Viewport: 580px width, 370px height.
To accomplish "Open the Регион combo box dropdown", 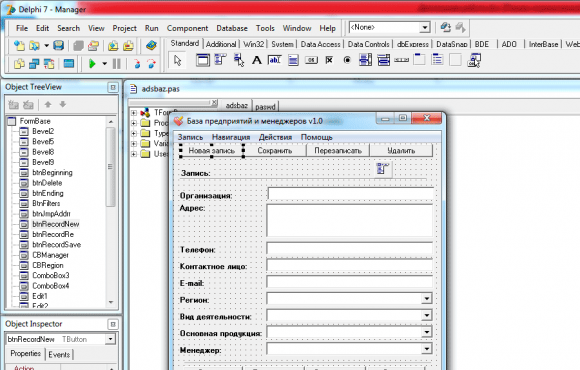I will [426, 299].
